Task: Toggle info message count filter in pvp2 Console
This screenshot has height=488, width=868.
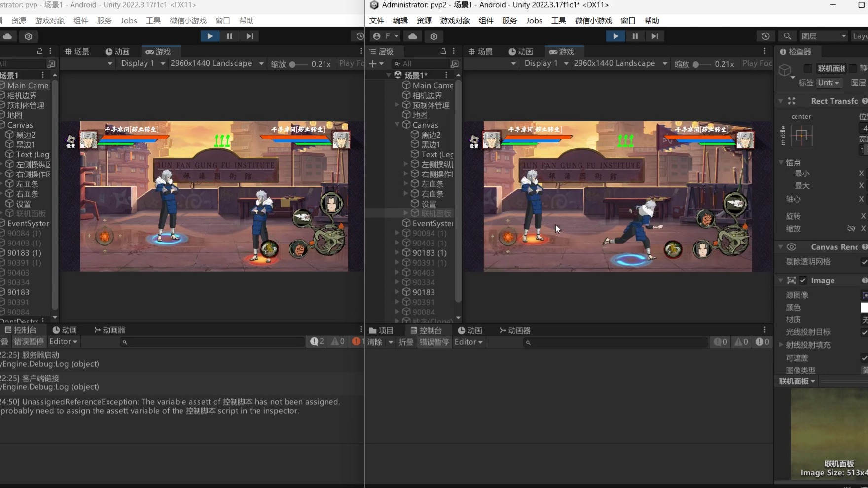Action: pyautogui.click(x=721, y=342)
